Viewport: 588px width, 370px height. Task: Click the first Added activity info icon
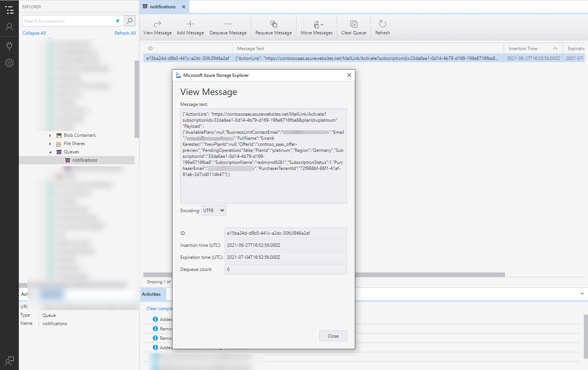pos(155,319)
